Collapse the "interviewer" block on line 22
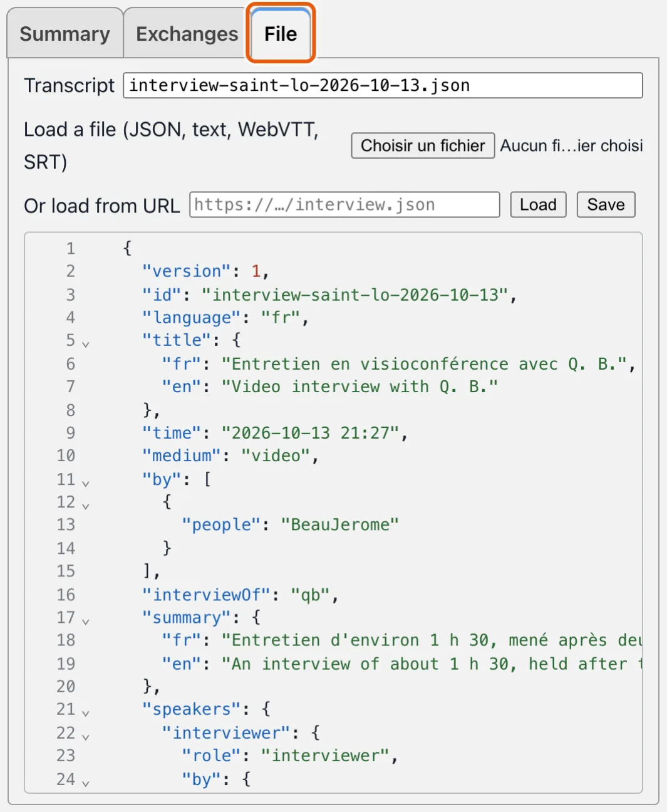 click(x=86, y=736)
